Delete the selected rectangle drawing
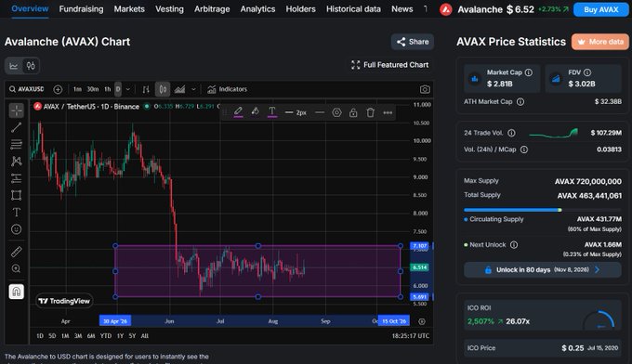This screenshot has width=632, height=364. pyautogui.click(x=370, y=112)
